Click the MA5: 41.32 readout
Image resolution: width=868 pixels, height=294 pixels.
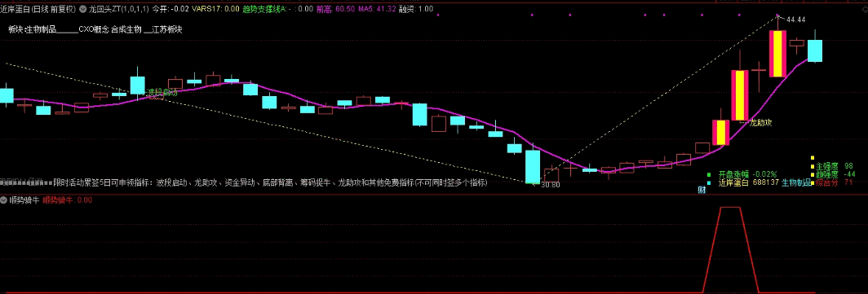(x=377, y=9)
